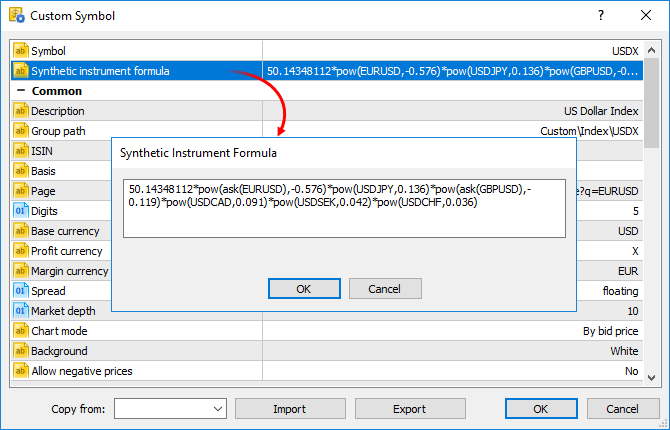Click inside the formula text box
670x430 pixels.
pyautogui.click(x=344, y=209)
